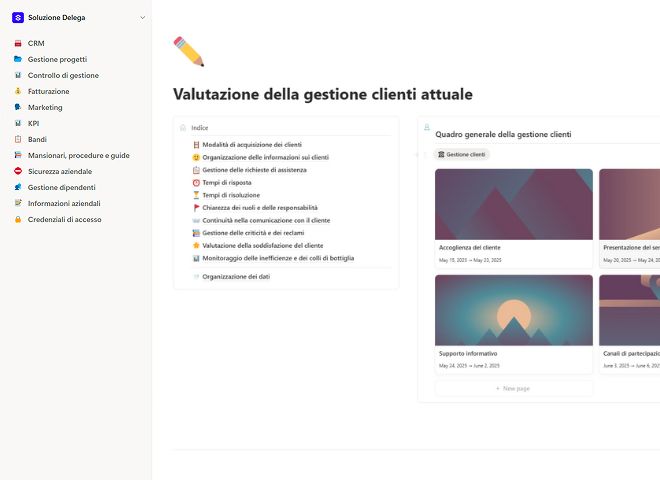This screenshot has width=660, height=480.
Task: Click the Fatturazione money bag icon
Action: [x=18, y=91]
